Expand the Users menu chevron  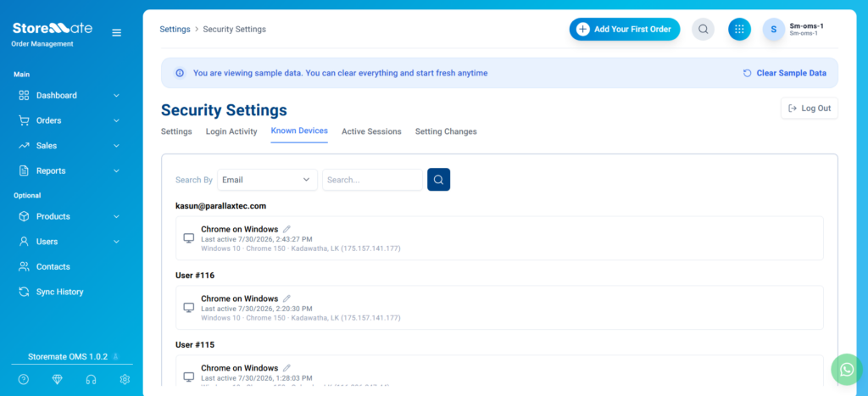116,242
